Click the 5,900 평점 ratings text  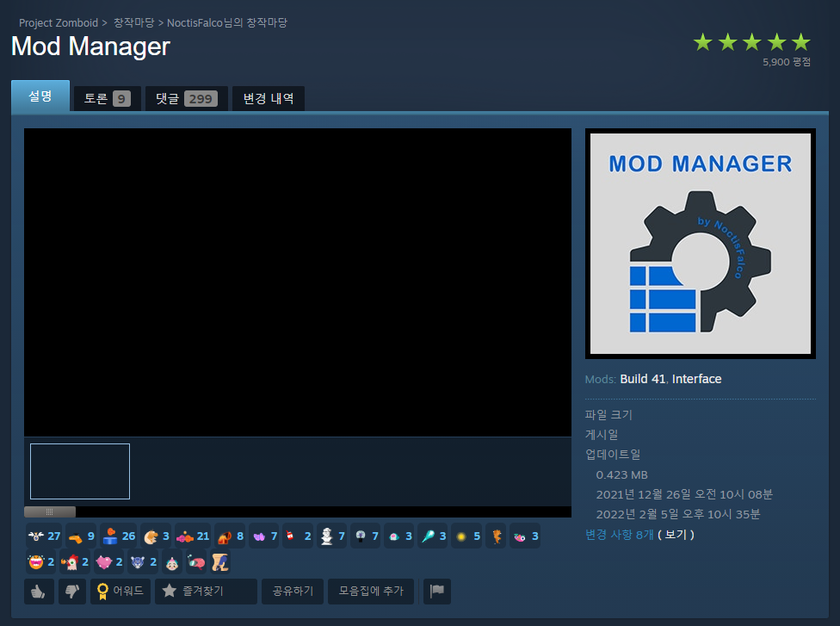point(787,62)
